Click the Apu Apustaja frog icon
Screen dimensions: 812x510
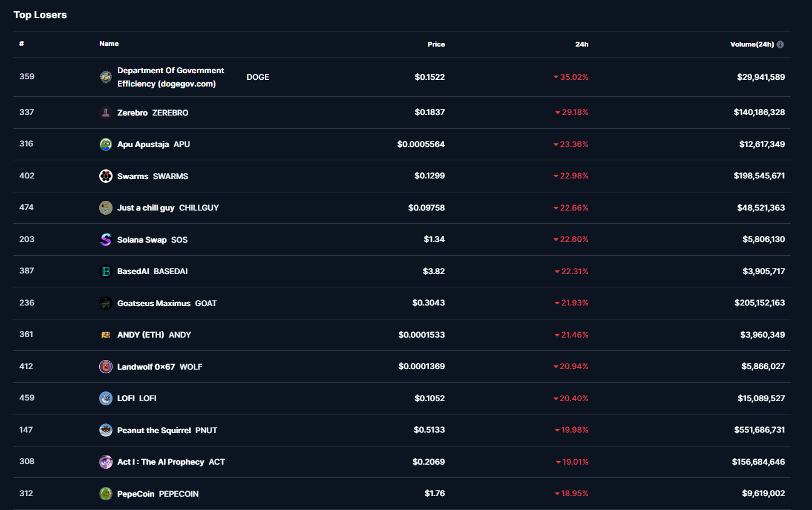pos(106,144)
